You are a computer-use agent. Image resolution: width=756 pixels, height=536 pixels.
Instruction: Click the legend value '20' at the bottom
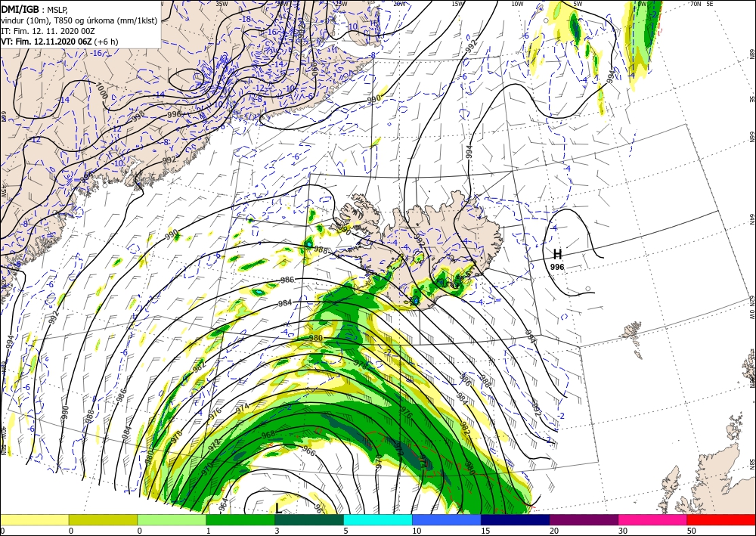click(553, 531)
